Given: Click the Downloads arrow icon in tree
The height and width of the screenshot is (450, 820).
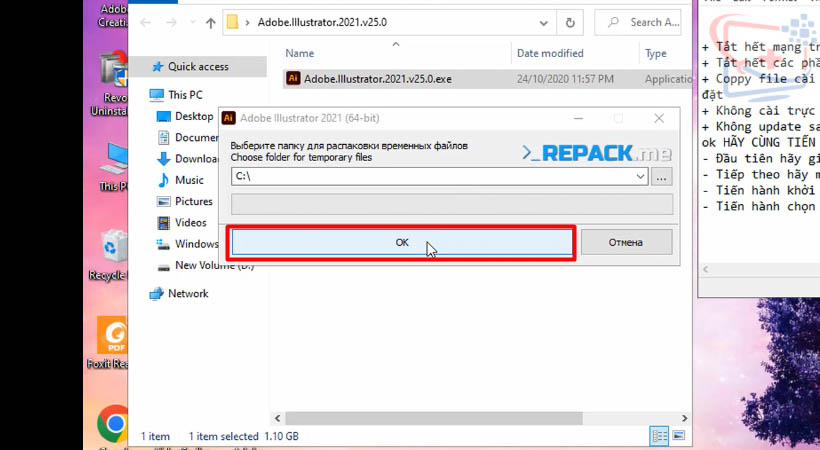Looking at the screenshot, I should coord(164,159).
